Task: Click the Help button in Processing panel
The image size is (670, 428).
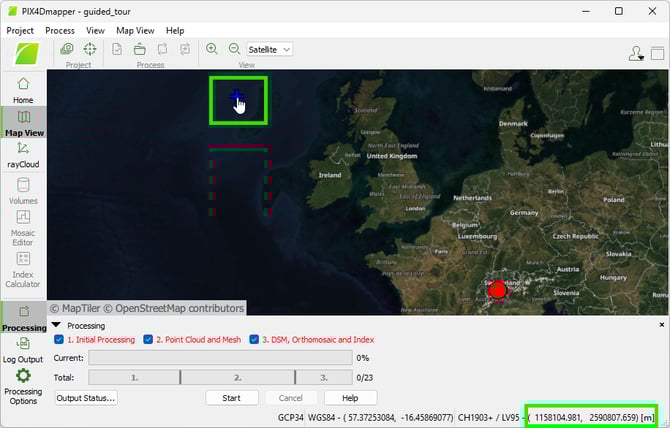Action: click(x=350, y=398)
